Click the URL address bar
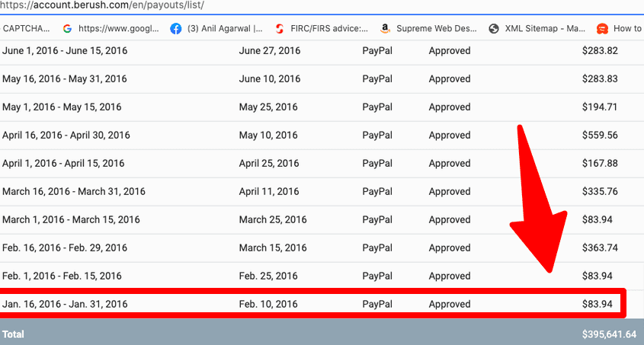 pyautogui.click(x=322, y=6)
